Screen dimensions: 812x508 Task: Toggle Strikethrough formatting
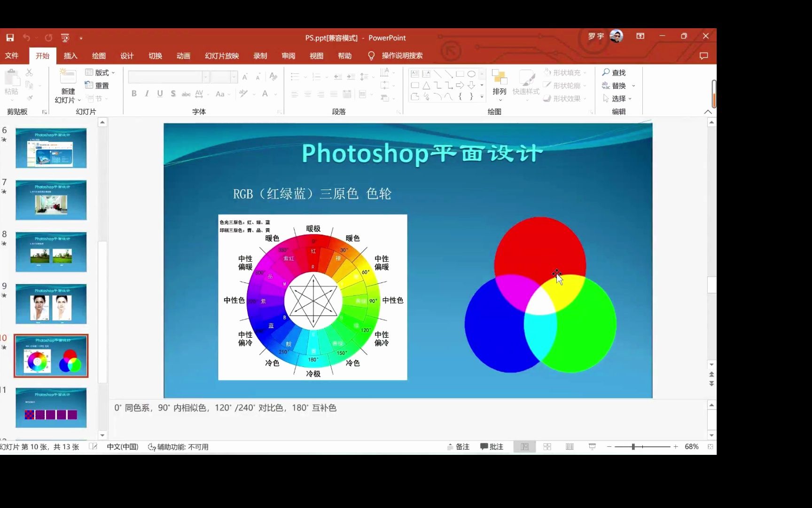[x=186, y=94]
